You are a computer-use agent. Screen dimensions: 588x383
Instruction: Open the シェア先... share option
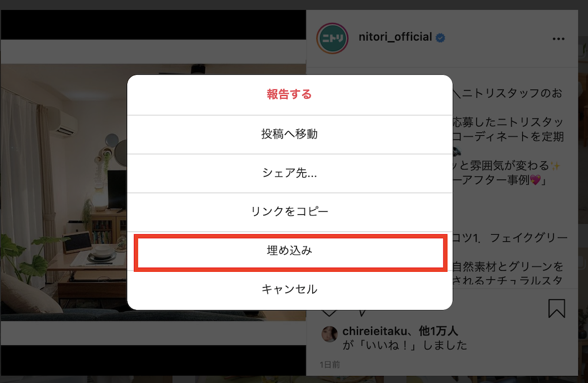coord(289,173)
